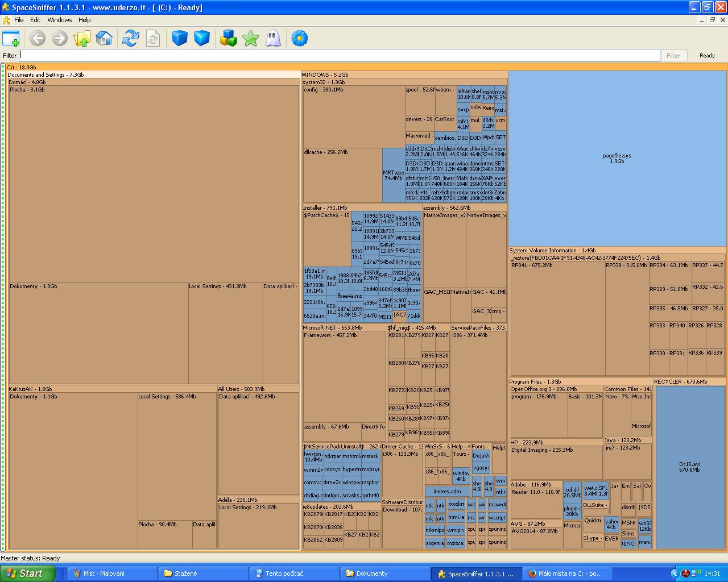Click System Volume Information - 1.4Gb header
Screen dimensions: 728x582
click(x=617, y=250)
